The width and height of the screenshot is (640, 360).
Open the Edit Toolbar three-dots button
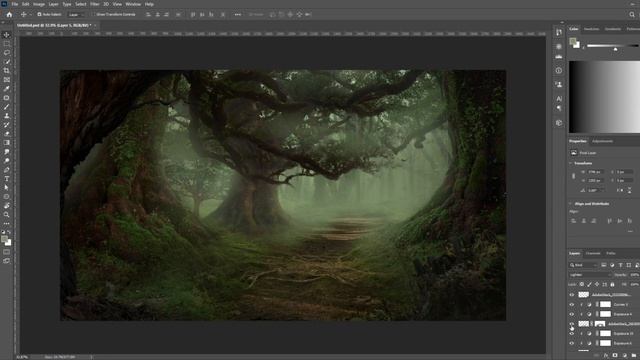click(7, 224)
